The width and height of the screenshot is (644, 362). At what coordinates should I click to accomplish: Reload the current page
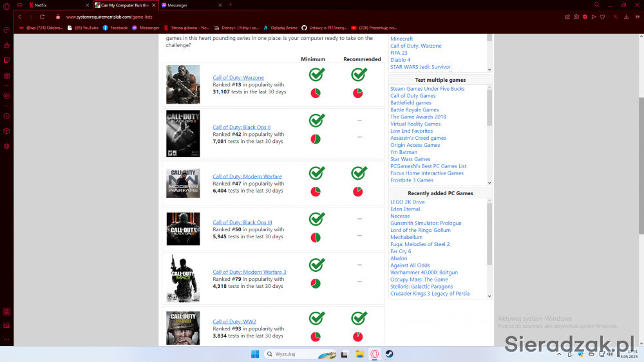coord(42,17)
